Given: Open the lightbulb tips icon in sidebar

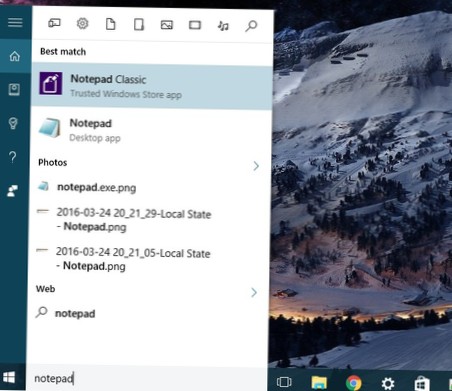Looking at the screenshot, I should [13, 123].
